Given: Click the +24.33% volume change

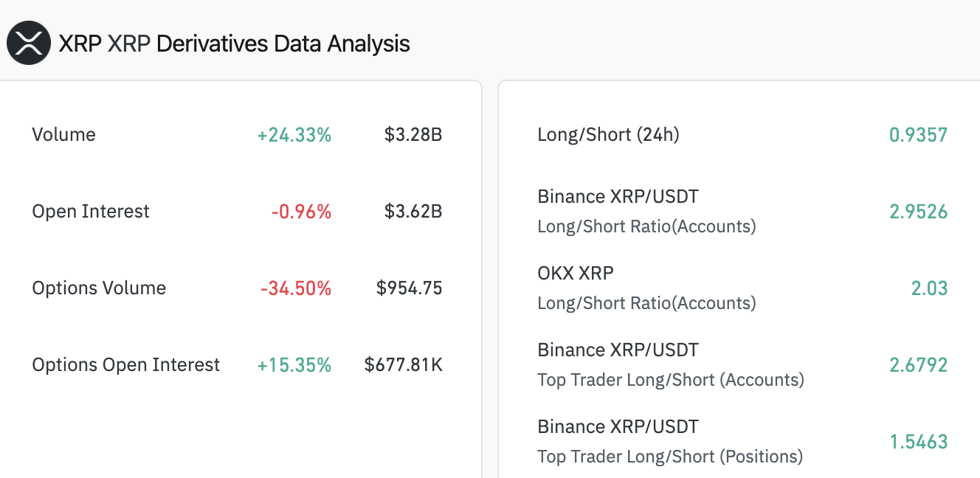Looking at the screenshot, I should pos(294,135).
